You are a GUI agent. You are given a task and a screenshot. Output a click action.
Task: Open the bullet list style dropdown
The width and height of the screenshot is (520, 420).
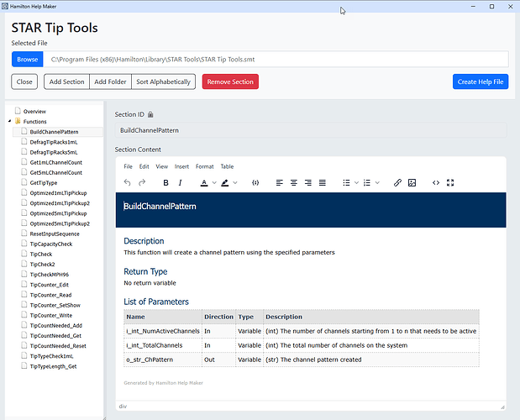356,182
